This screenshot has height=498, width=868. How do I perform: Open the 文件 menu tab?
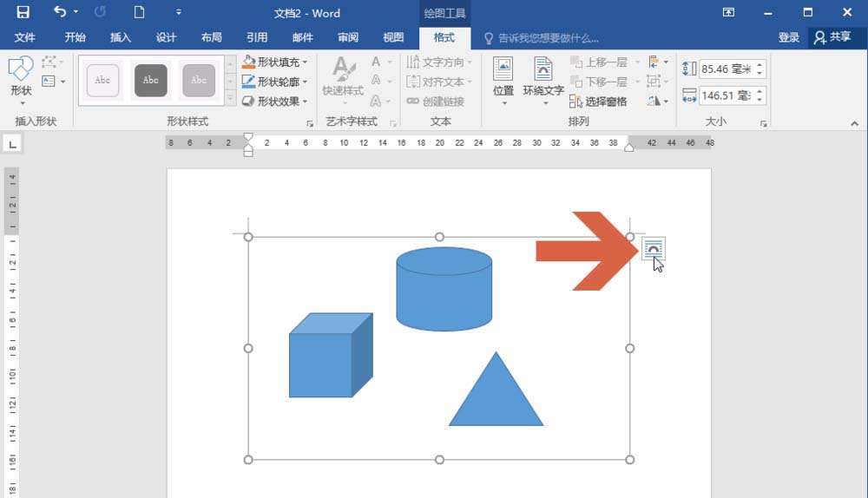[x=24, y=37]
